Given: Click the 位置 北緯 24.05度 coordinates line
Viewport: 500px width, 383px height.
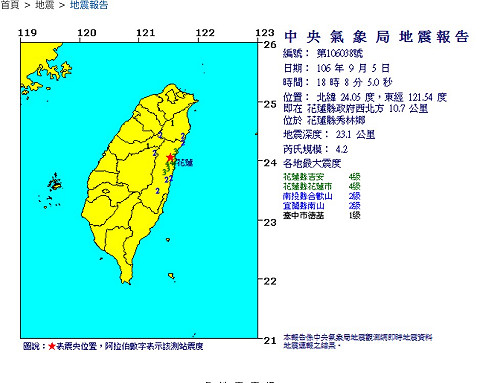Looking at the screenshot, I should 365,97.
